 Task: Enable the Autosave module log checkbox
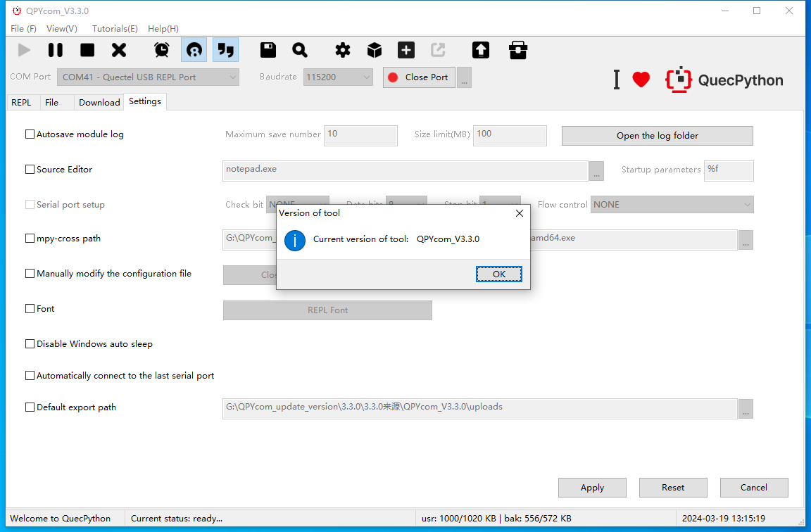pos(30,134)
